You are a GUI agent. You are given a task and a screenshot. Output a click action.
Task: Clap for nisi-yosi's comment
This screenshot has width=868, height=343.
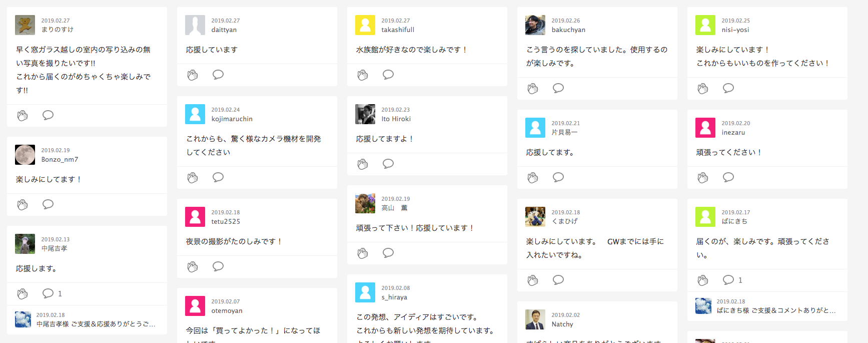point(703,89)
